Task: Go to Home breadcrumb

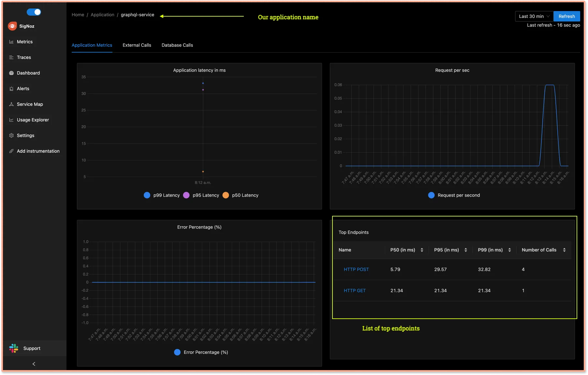Action: click(78, 15)
